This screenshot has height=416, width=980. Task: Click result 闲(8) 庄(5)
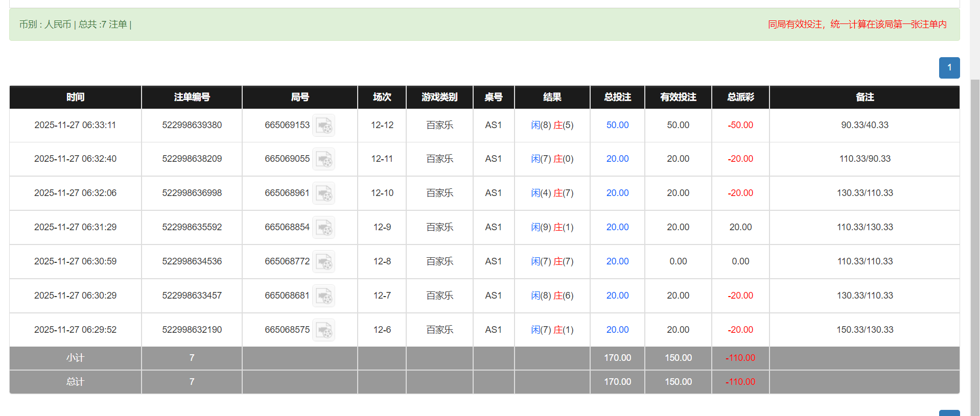pyautogui.click(x=552, y=125)
